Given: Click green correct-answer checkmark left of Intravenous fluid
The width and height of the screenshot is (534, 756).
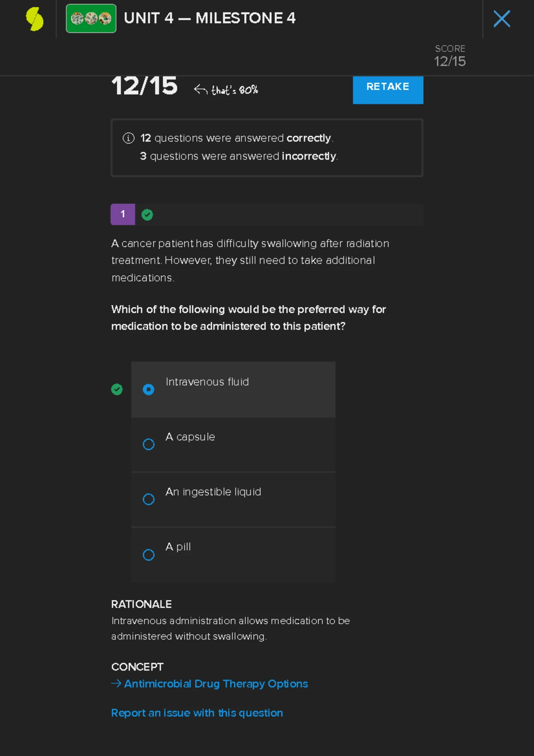Looking at the screenshot, I should click(117, 390).
